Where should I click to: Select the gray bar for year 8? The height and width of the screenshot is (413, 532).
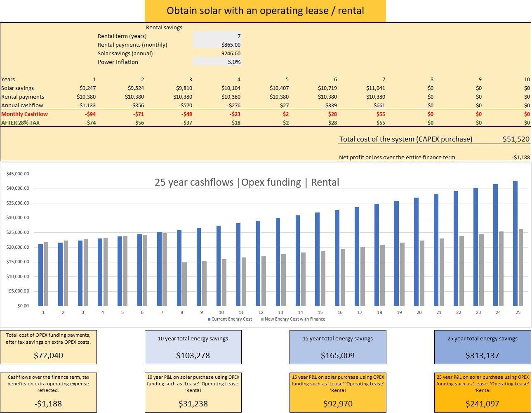[184, 284]
